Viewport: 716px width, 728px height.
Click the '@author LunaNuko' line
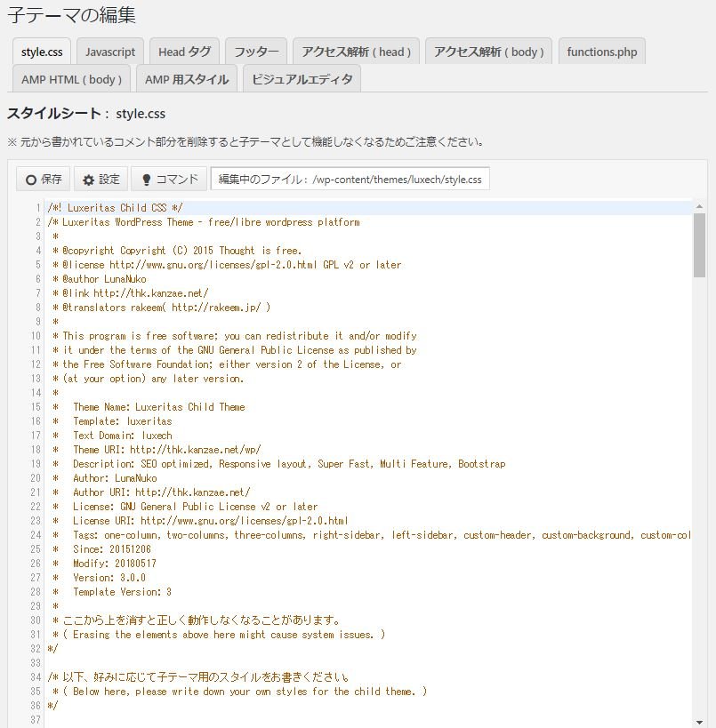(100, 279)
